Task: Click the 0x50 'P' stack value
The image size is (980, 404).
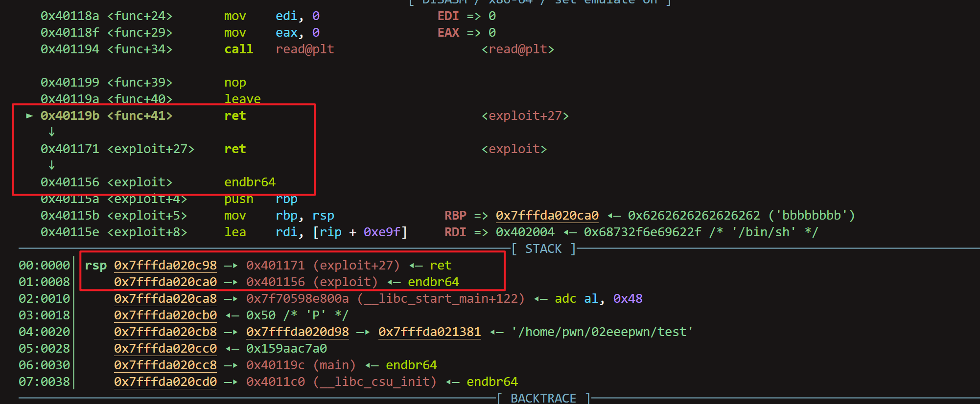Action: 297,315
